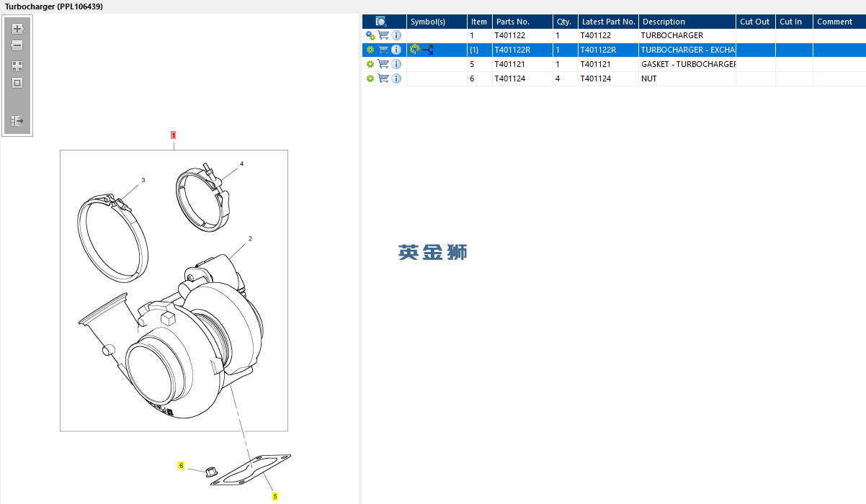Add T401122R exchange turbocharger to cart
Image resolution: width=866 pixels, height=504 pixels.
[383, 50]
